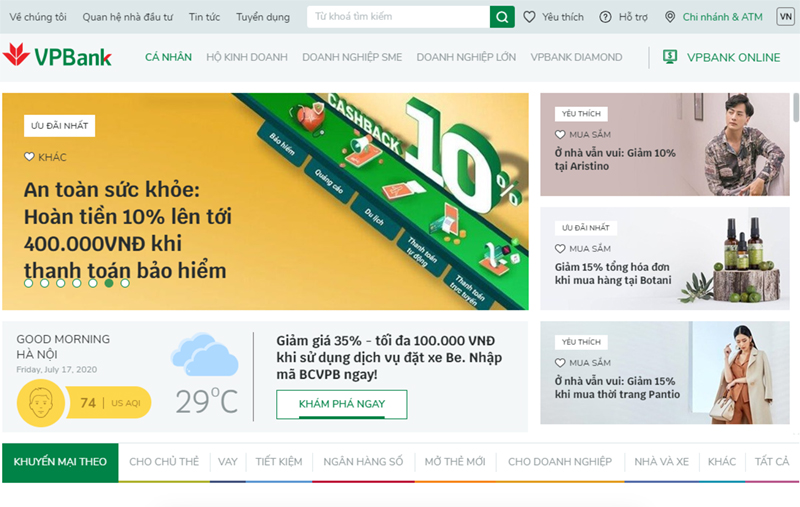Open the HỘ KINH DOANH menu
The width and height of the screenshot is (800, 507).
(247, 57)
